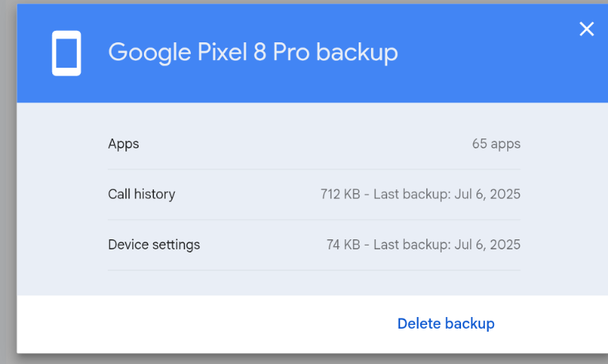Click the 712 KB call history size

pyautogui.click(x=340, y=194)
